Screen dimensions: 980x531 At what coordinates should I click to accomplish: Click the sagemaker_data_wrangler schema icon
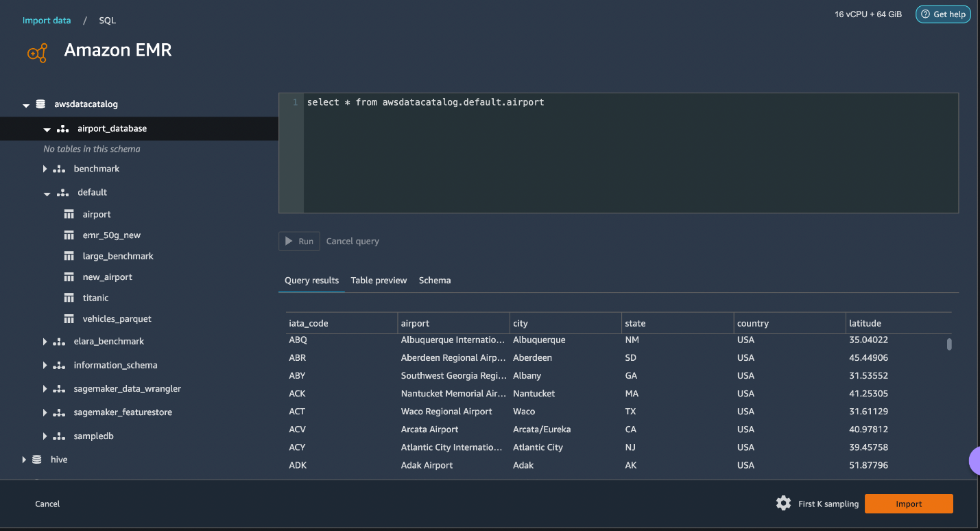point(59,389)
